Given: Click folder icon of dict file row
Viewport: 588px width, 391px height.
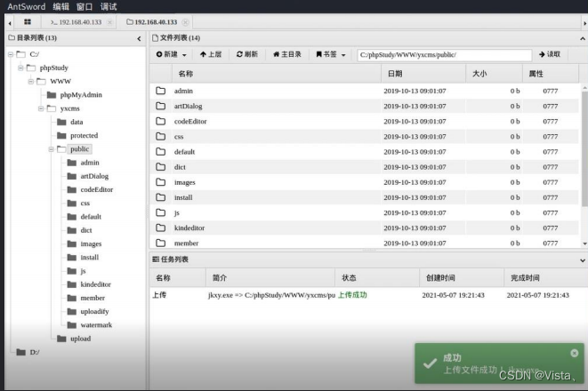Looking at the screenshot, I should click(160, 167).
